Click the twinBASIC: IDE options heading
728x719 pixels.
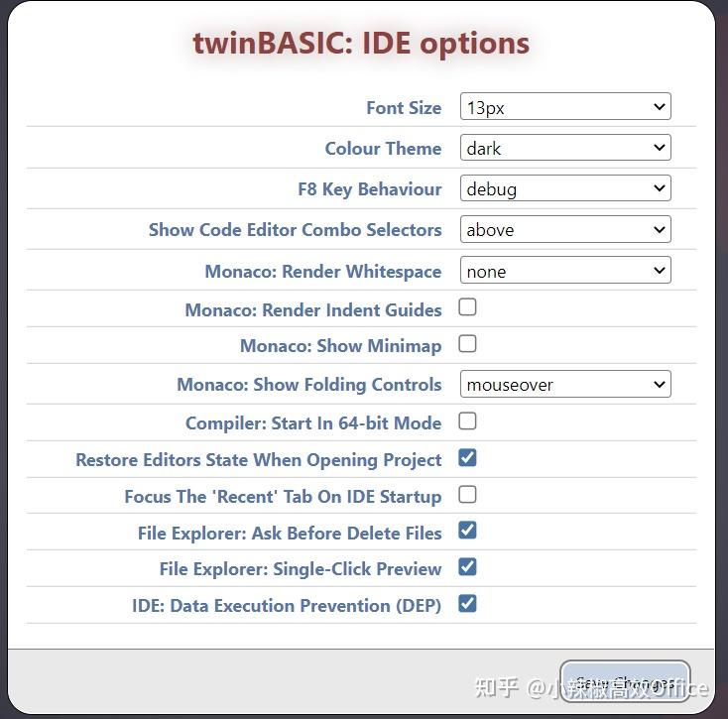361,44
